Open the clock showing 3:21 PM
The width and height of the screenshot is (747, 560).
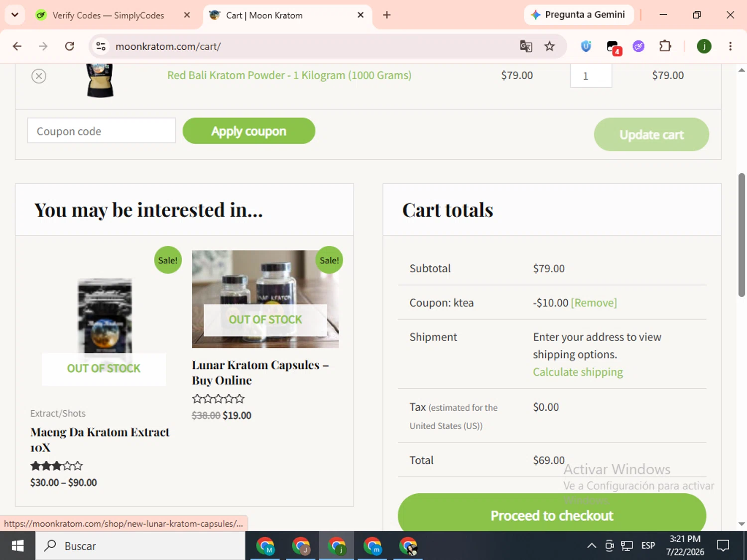(x=685, y=546)
